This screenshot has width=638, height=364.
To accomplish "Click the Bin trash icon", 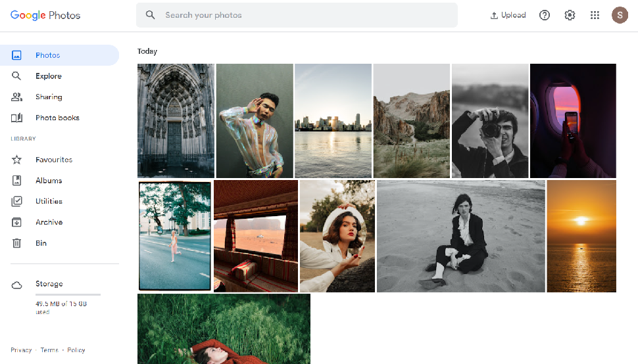I will pyautogui.click(x=16, y=243).
